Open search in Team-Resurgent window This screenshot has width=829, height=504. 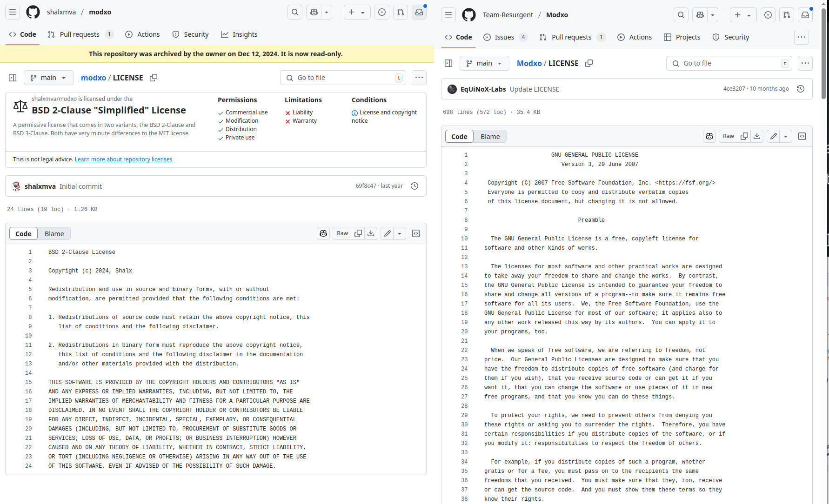(x=681, y=15)
